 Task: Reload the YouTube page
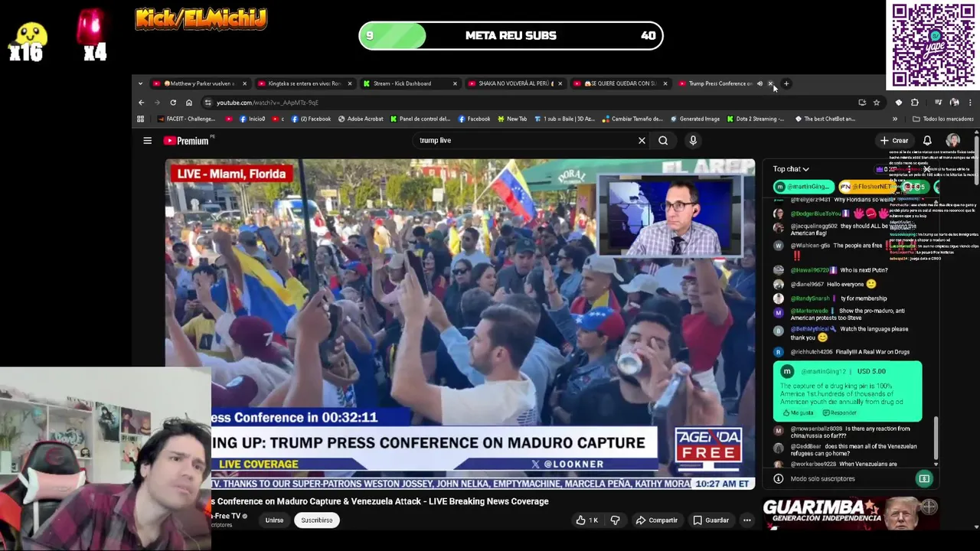coord(173,103)
